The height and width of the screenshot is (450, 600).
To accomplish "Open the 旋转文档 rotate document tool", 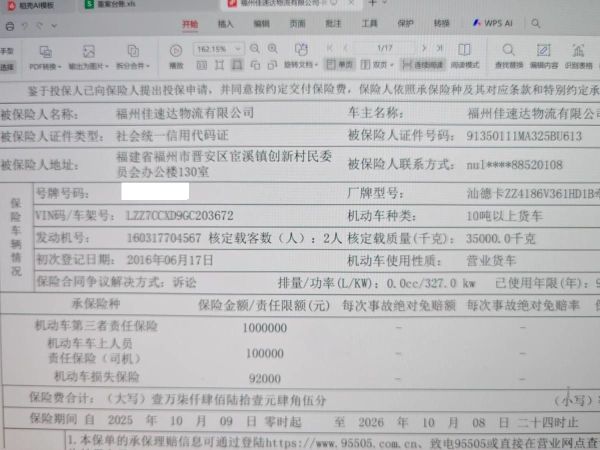I will (x=301, y=57).
